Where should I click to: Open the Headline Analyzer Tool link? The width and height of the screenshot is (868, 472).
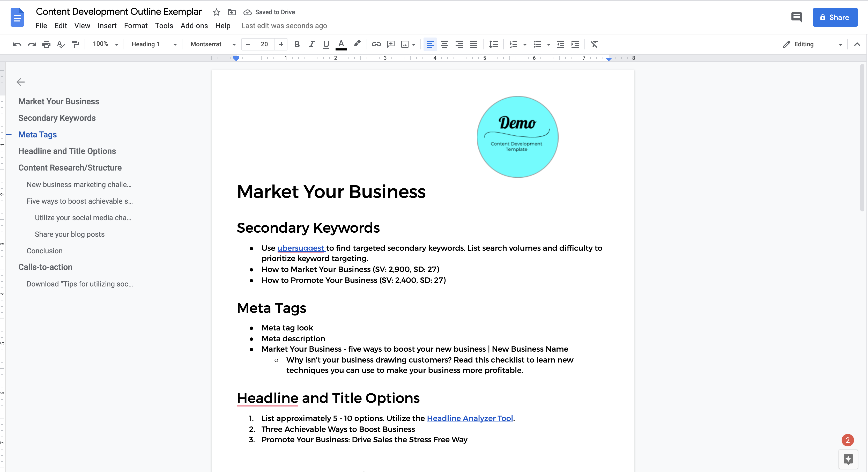(470, 418)
